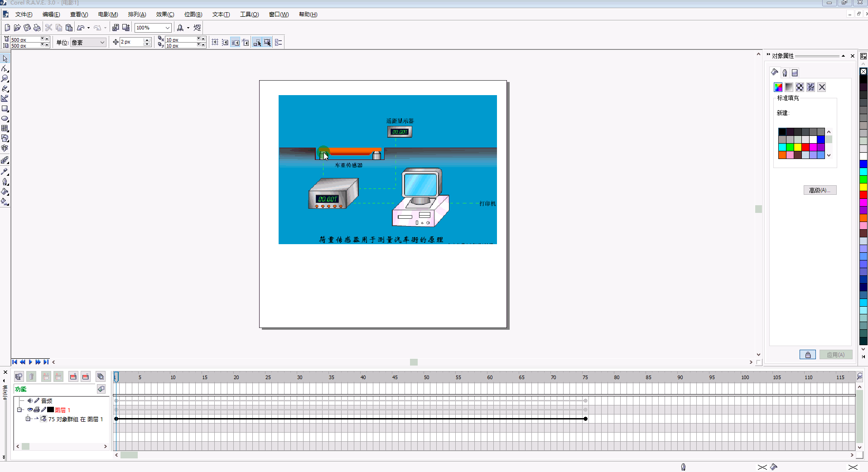Expand the 75 对象群组 tree node
The image size is (868, 472).
tap(28, 419)
